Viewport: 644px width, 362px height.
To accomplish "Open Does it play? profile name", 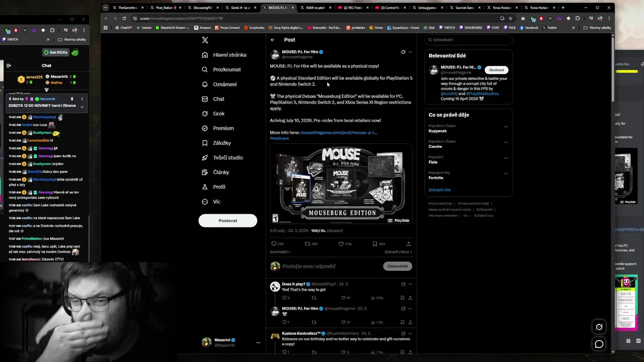I will pos(294,284).
